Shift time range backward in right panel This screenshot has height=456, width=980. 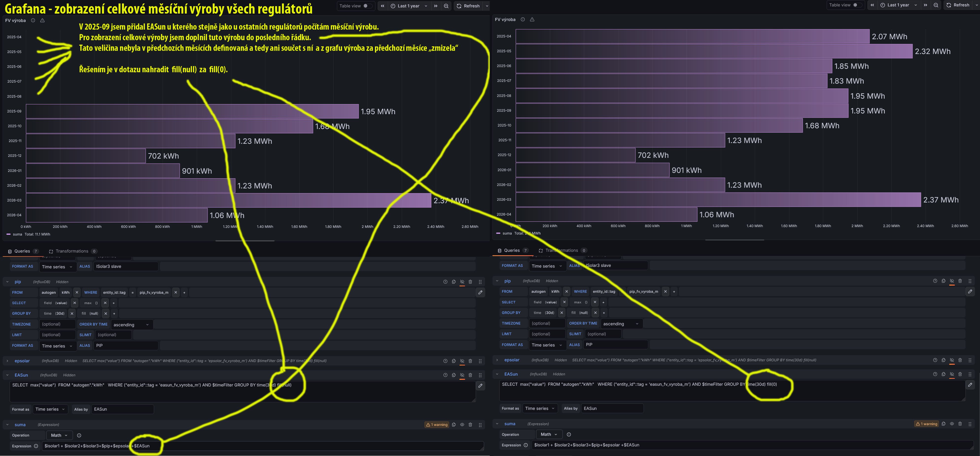[872, 5]
